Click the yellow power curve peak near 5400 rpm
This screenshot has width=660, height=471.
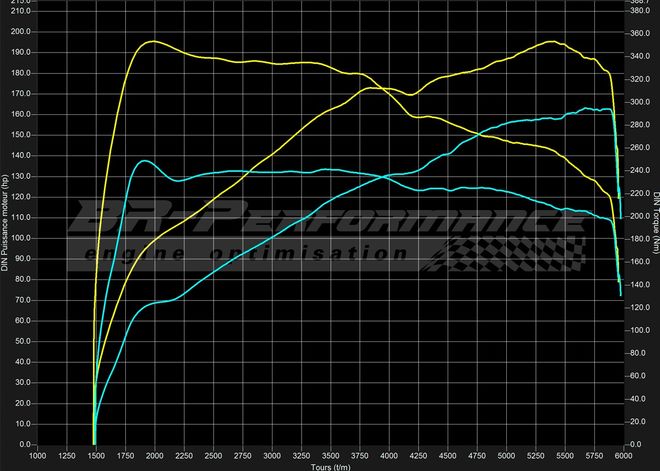click(552, 41)
